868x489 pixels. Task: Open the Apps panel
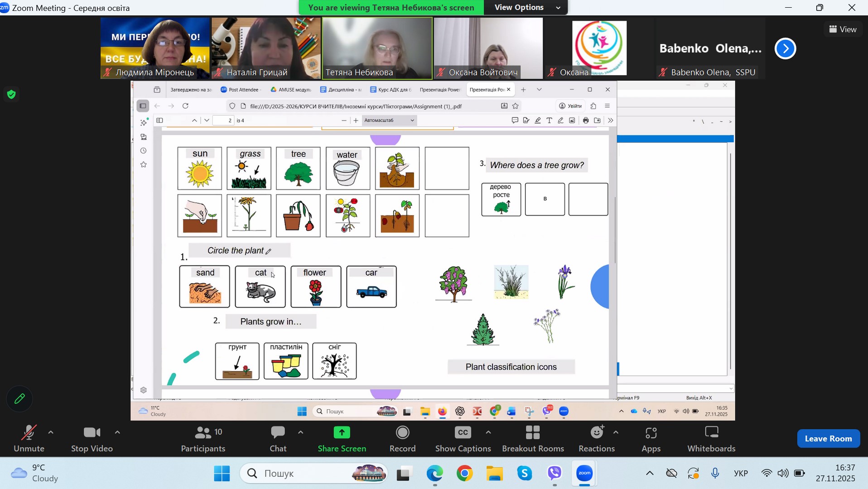click(x=651, y=439)
